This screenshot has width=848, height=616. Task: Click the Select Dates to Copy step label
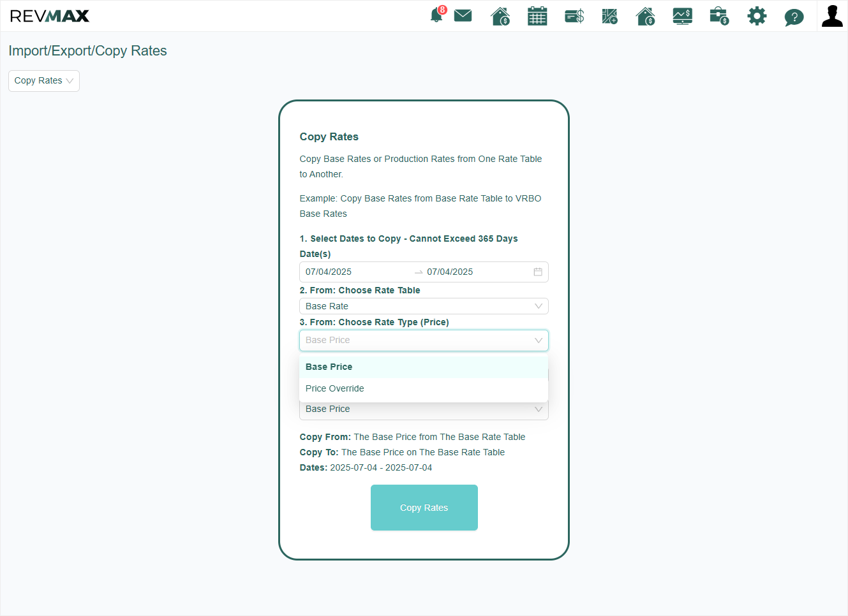coord(409,238)
